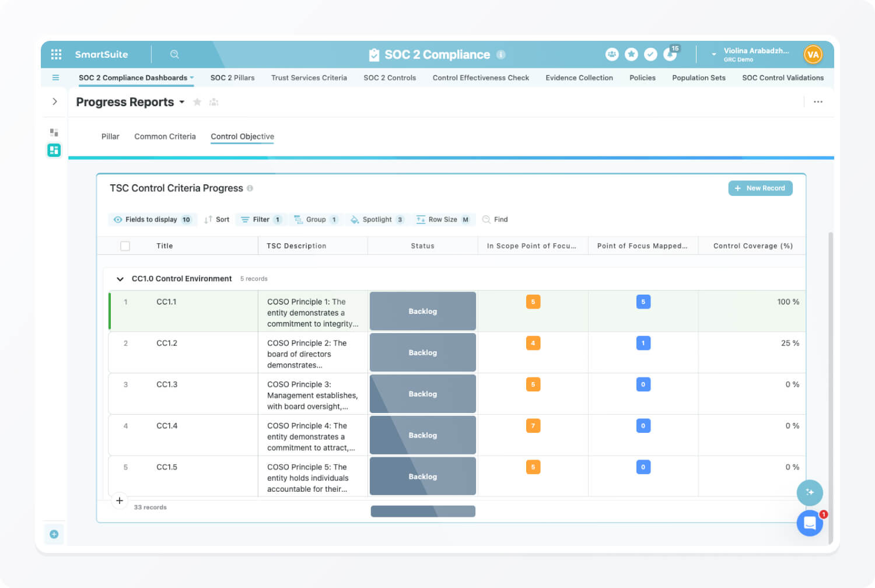The image size is (875, 588).
Task: Open the Trust Services Criteria tab
Action: click(x=309, y=78)
